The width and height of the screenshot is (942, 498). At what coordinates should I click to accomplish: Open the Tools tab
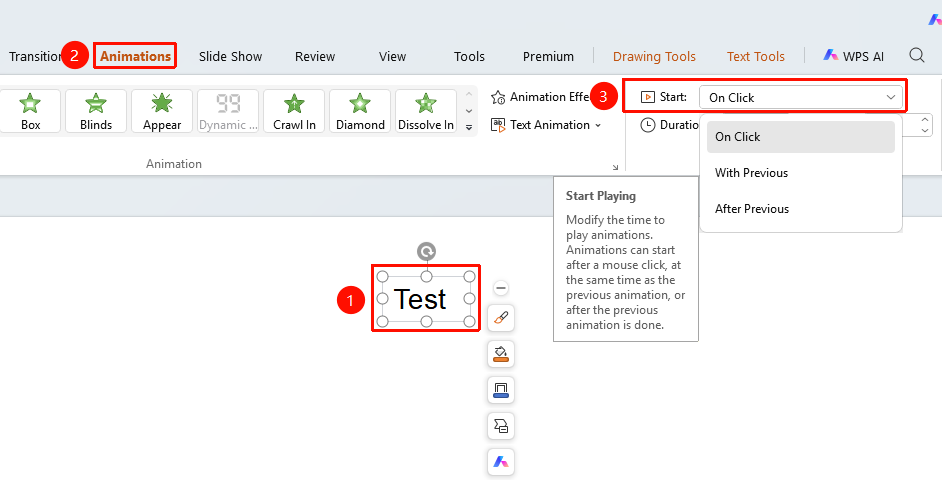point(469,56)
